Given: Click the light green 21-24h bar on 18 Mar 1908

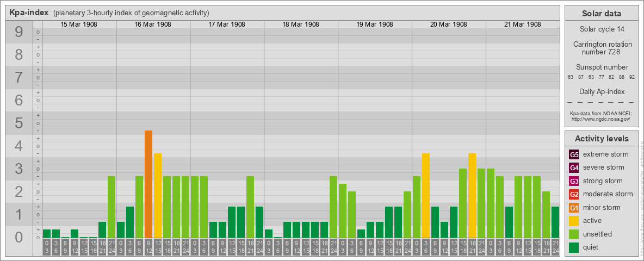Looking at the screenshot, I should click(333, 207).
